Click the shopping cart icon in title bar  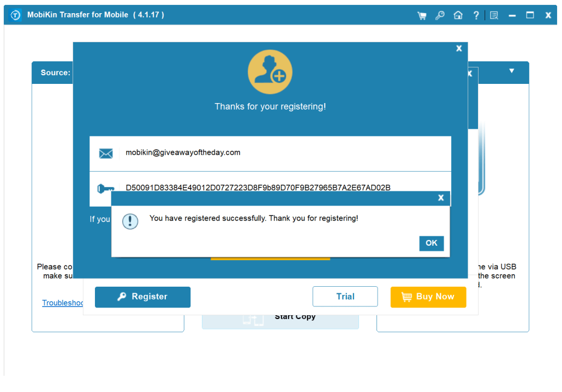[421, 15]
